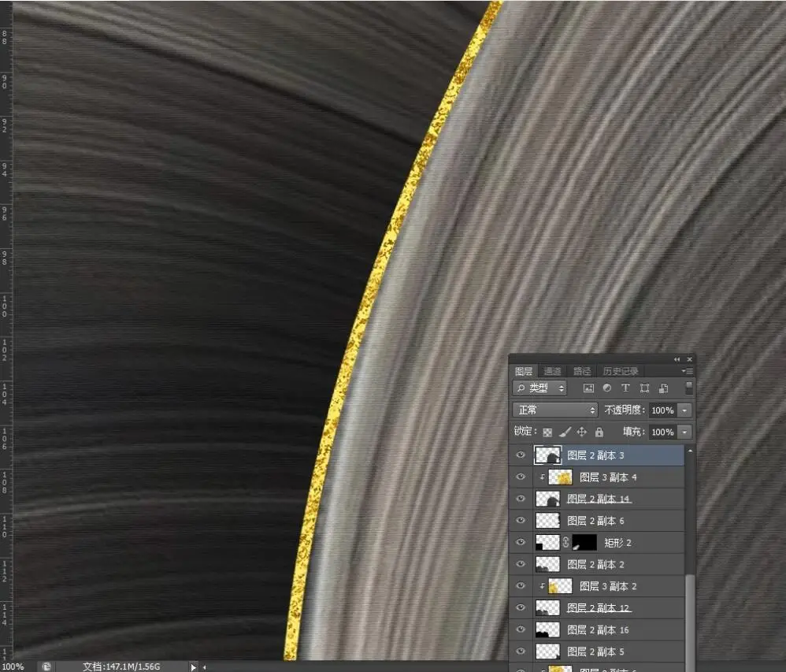The height and width of the screenshot is (672, 786).
Task: Click the shape layer filter icon
Action: coord(644,388)
